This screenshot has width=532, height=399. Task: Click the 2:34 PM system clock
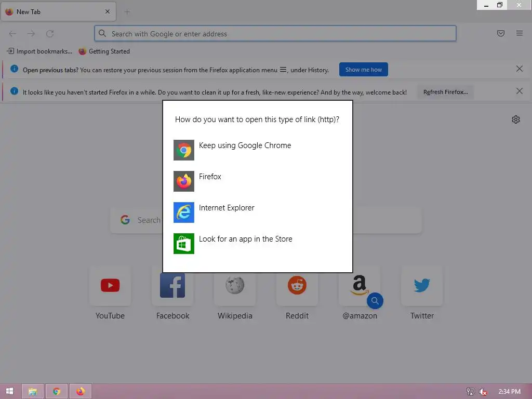pyautogui.click(x=509, y=392)
